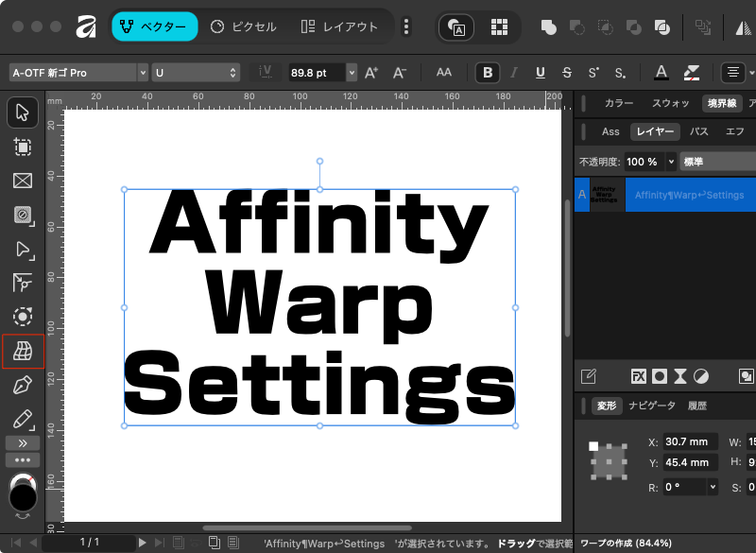Viewport: 756px width, 553px height.
Task: Click the mask layer icon
Action: click(659, 376)
